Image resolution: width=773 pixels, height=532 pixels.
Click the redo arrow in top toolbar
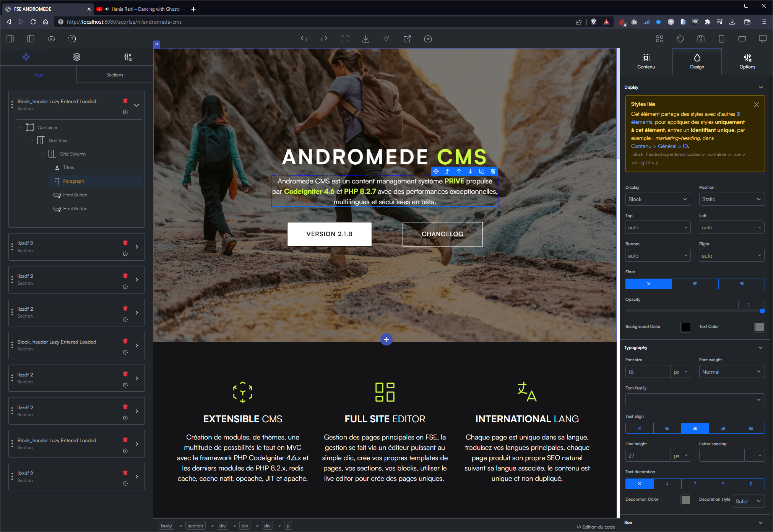[x=324, y=39]
